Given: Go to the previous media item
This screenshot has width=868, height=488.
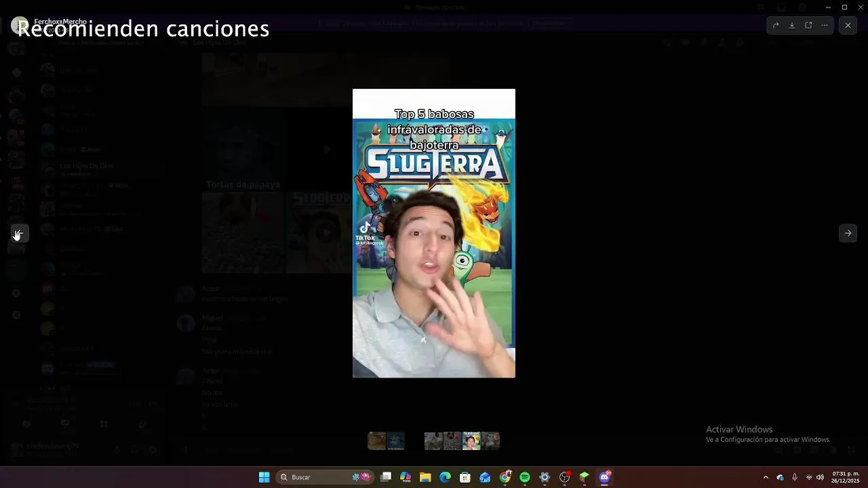Looking at the screenshot, I should (20, 233).
